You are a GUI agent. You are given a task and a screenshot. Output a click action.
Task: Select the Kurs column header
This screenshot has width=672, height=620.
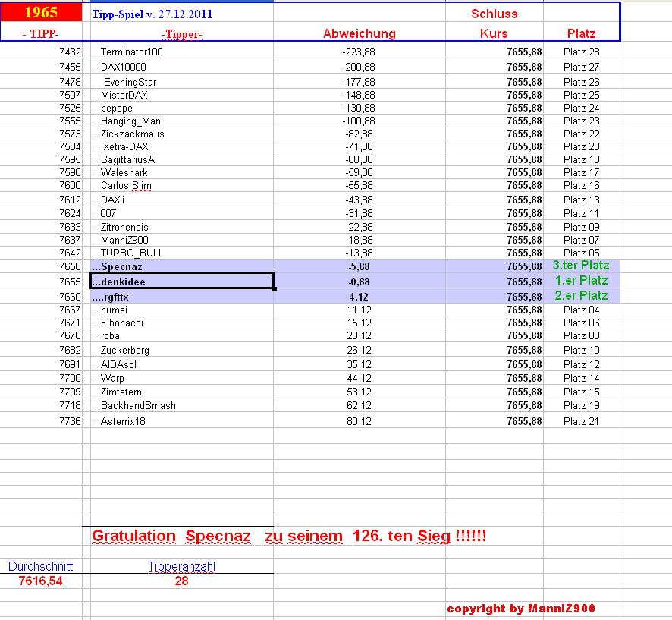pyautogui.click(x=494, y=33)
